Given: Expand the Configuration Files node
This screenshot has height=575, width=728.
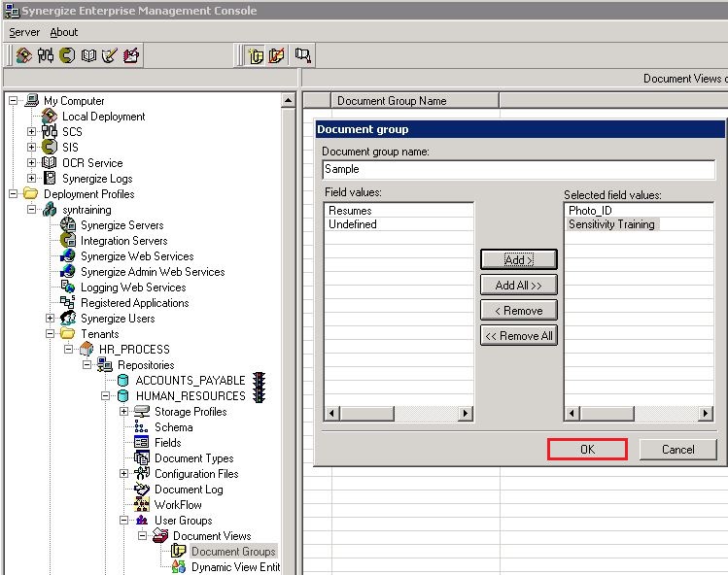Looking at the screenshot, I should 123,473.
